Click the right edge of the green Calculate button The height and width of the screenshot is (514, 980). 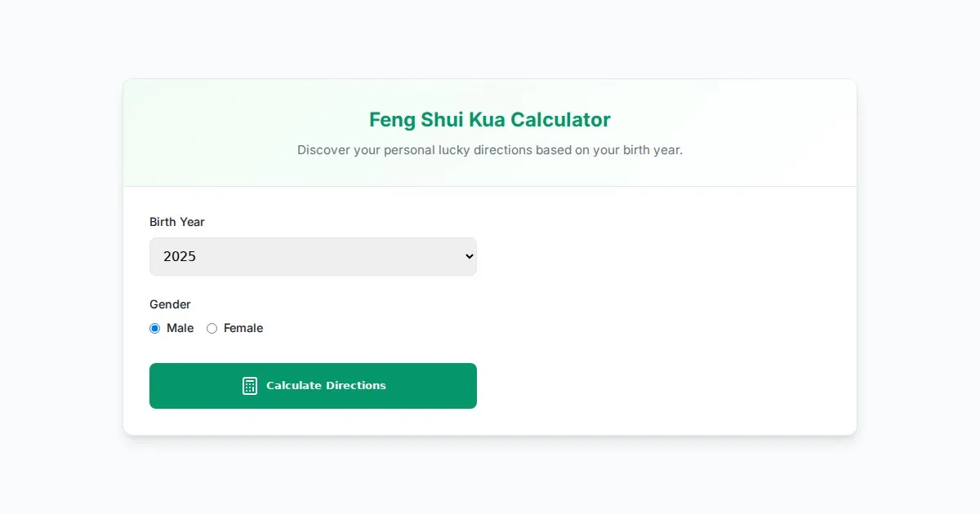[x=471, y=386]
